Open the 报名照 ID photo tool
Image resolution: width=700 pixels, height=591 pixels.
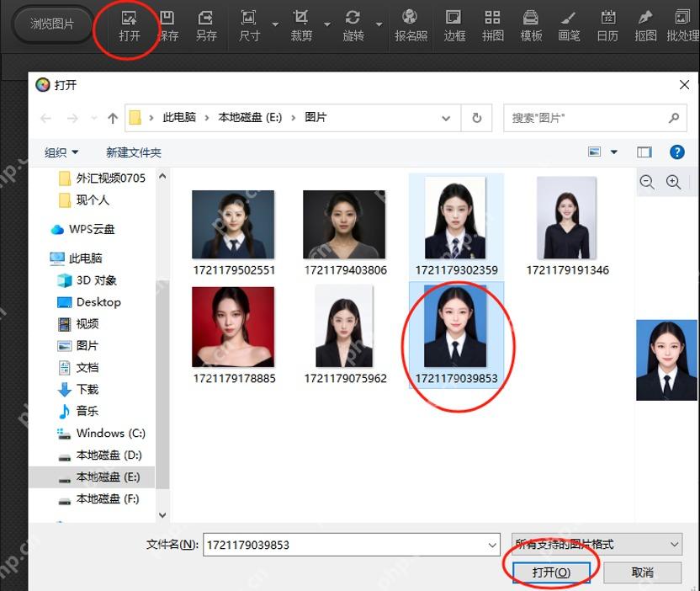tap(411, 26)
